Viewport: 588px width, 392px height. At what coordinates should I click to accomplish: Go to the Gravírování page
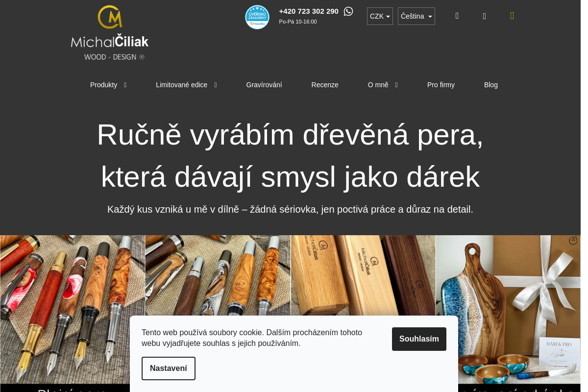click(x=264, y=85)
